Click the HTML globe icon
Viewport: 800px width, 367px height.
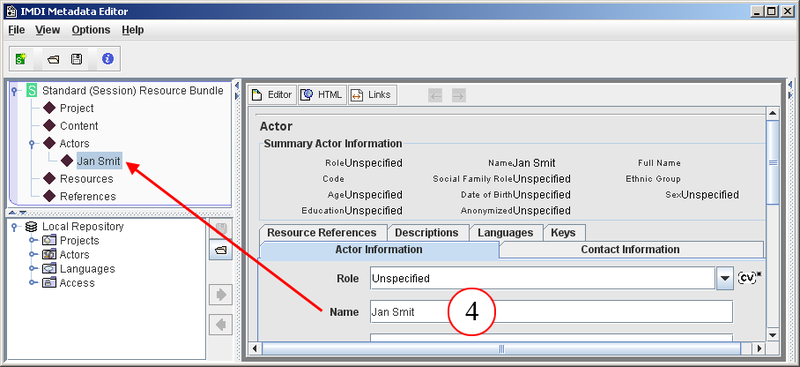pos(307,95)
